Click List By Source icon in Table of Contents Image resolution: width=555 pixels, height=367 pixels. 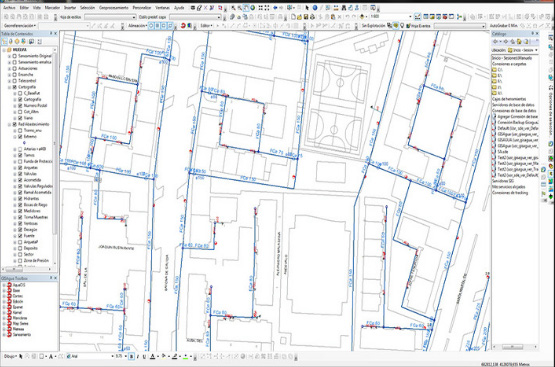(x=11, y=41)
